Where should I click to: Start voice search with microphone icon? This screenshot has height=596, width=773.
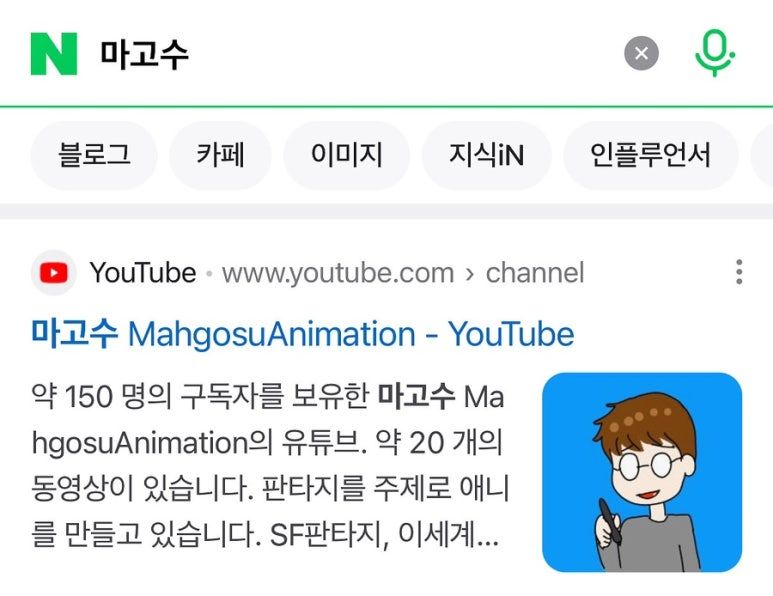pyautogui.click(x=714, y=54)
